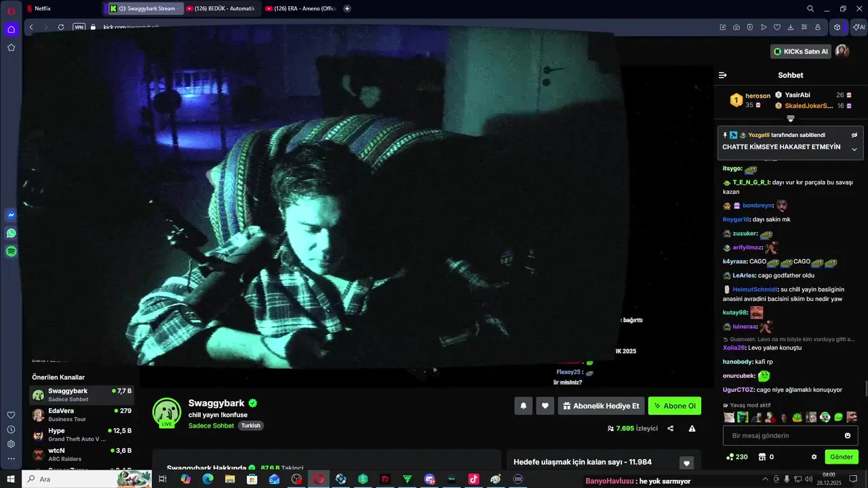Open chat settings gear
This screenshot has height=488, width=868.
[x=814, y=457]
